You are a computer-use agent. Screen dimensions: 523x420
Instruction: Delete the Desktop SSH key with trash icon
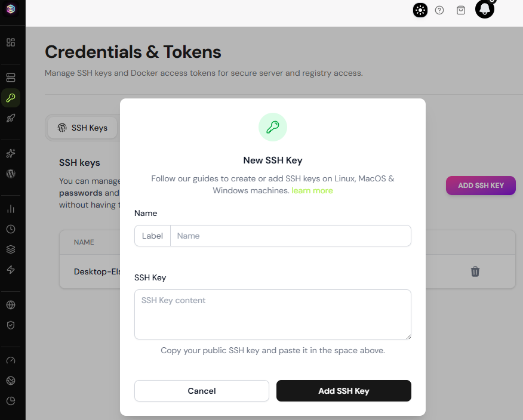coord(475,271)
